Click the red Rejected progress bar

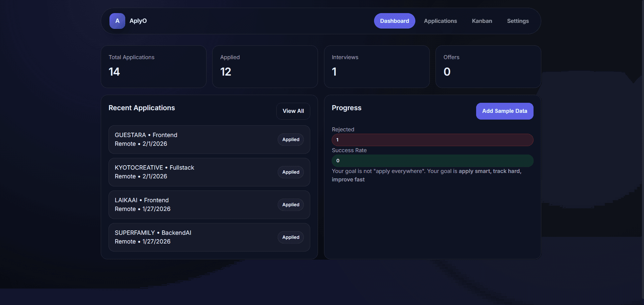(x=432, y=140)
